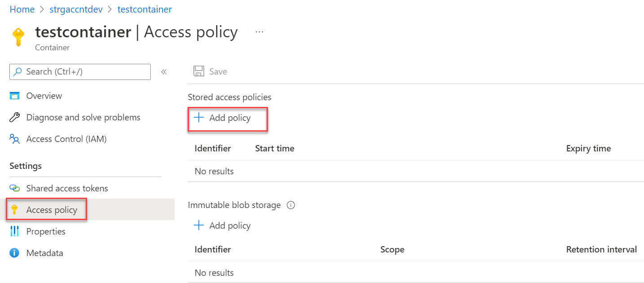This screenshot has height=283, width=644.
Task: Click the Shared access tokens link icon
Action: point(15,188)
